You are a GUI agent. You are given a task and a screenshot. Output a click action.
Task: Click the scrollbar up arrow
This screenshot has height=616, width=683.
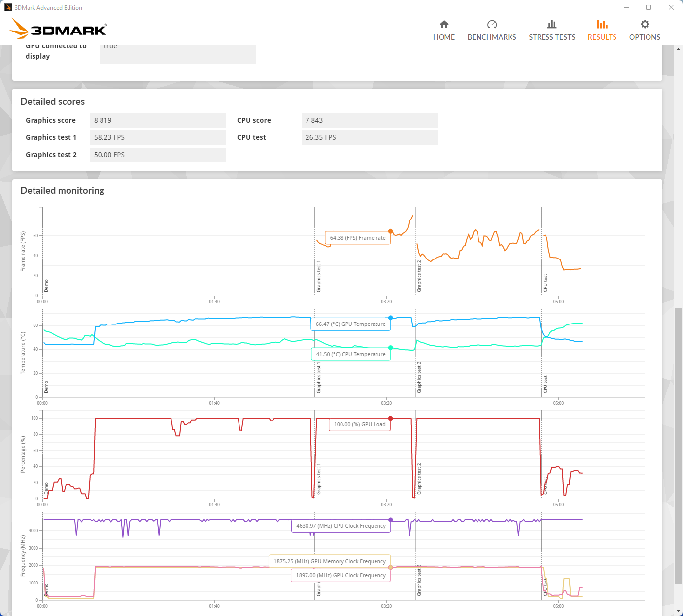679,49
